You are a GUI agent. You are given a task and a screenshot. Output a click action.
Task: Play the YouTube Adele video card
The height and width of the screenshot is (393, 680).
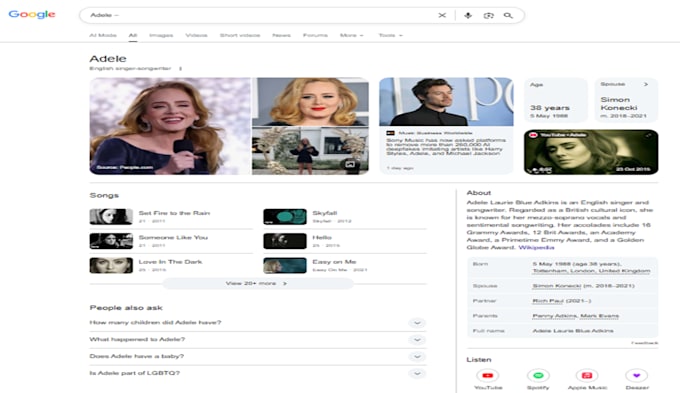click(591, 152)
